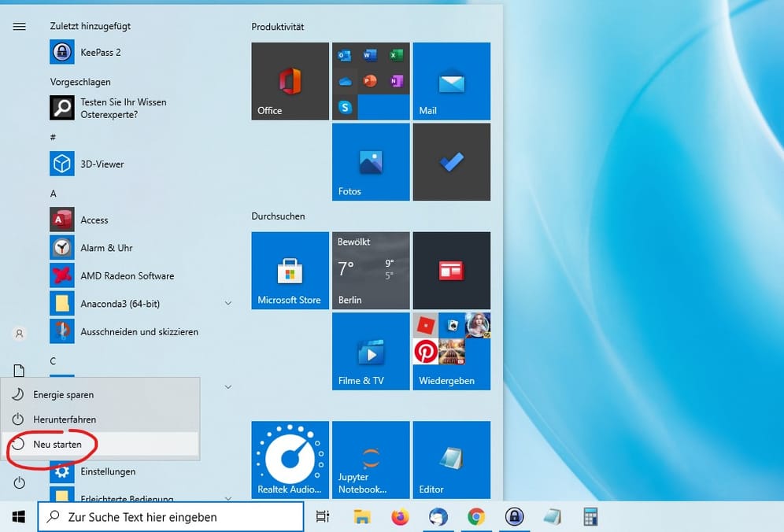The image size is (784, 532).
Task: Open the Realtek Audio tile
Action: [x=290, y=460]
